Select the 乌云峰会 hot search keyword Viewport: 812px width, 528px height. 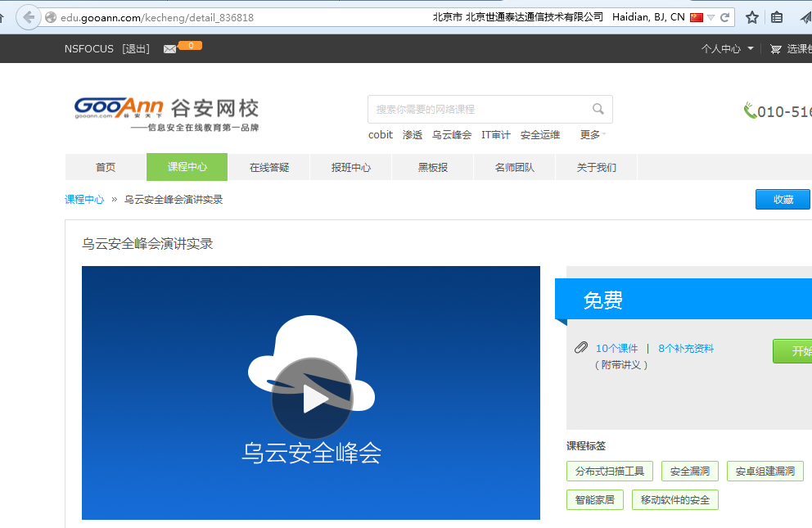coord(452,135)
